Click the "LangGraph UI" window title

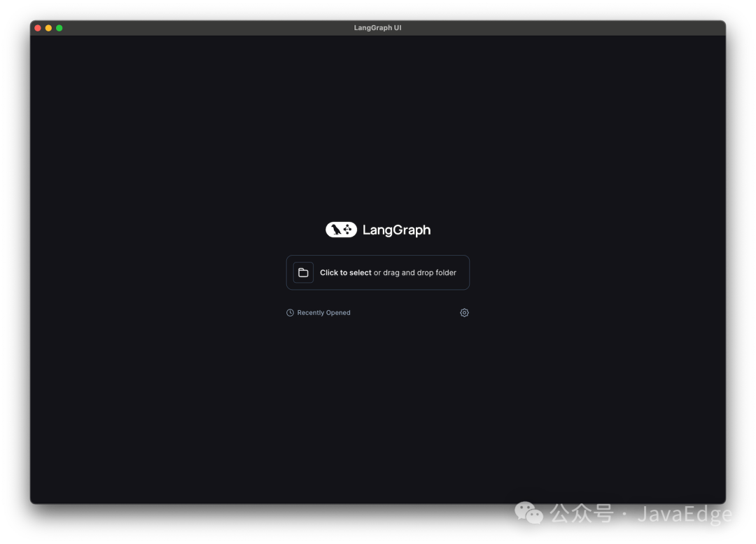[x=377, y=27]
